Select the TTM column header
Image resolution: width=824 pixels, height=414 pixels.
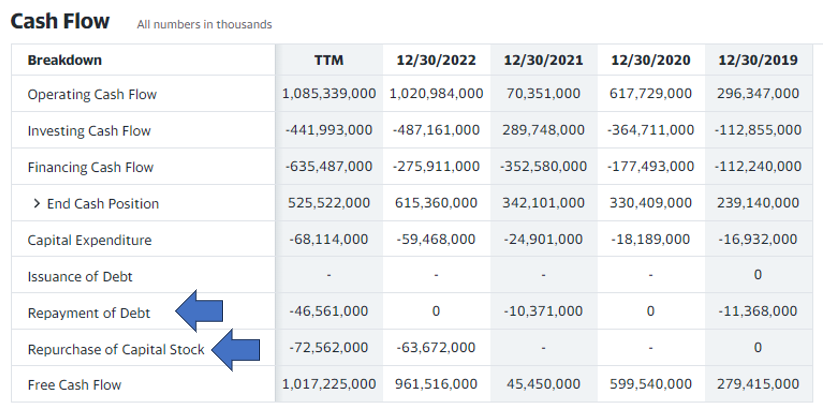[x=329, y=60]
